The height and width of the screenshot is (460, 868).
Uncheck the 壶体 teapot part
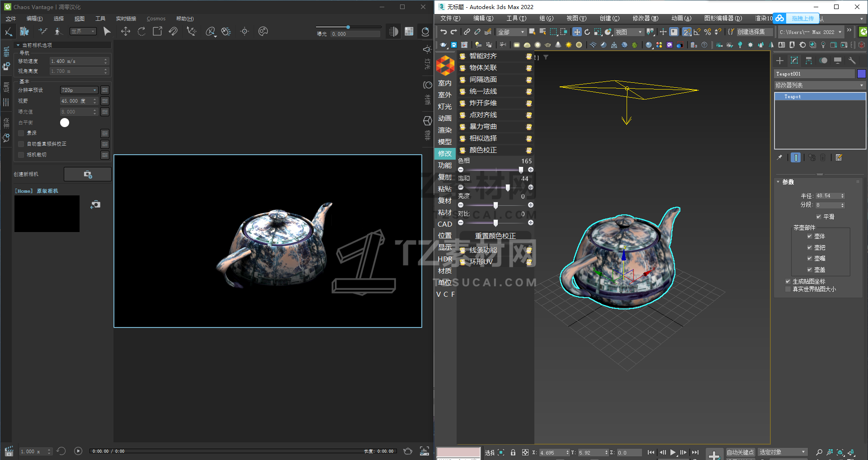click(810, 236)
